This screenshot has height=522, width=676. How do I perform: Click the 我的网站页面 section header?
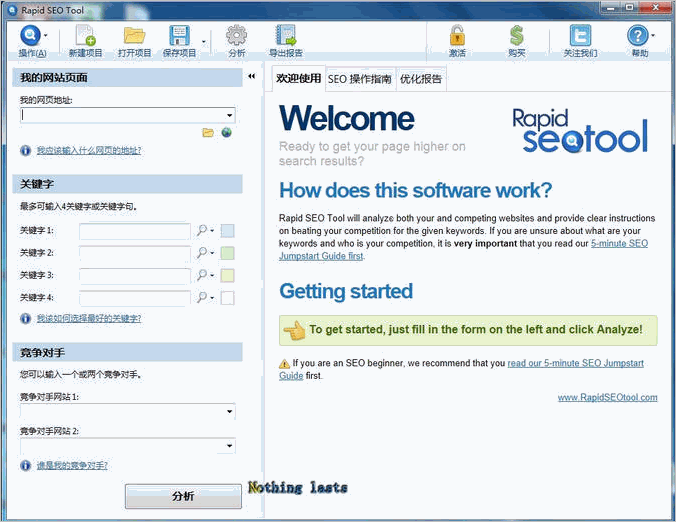tap(127, 78)
